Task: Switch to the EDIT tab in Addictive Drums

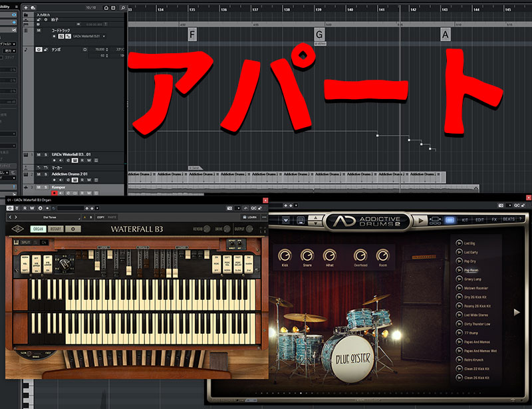Action: pos(480,219)
